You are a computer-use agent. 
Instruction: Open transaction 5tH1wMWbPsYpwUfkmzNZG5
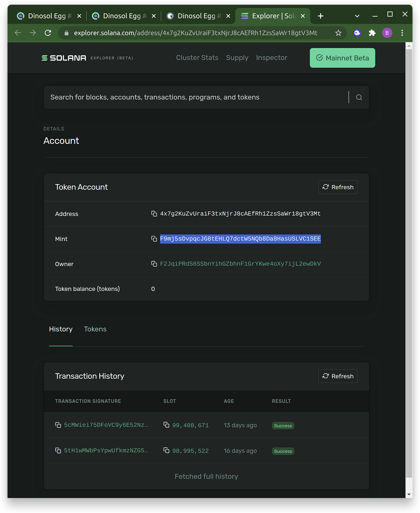click(106, 451)
